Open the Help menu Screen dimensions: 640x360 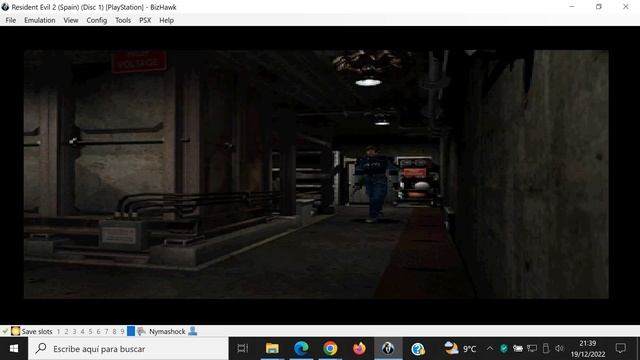(x=167, y=20)
